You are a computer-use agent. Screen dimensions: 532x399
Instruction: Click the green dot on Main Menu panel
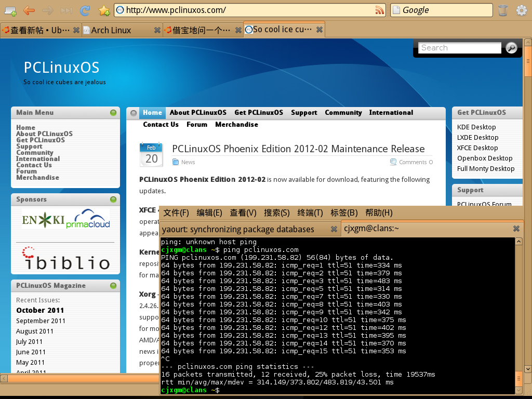113,113
